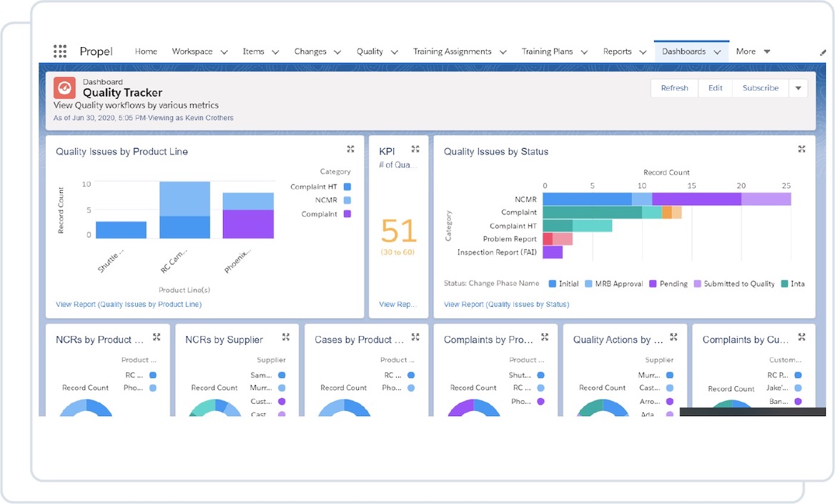The width and height of the screenshot is (835, 504).
Task: Open the dropdown arrow next to Subscribe
Action: [798, 88]
